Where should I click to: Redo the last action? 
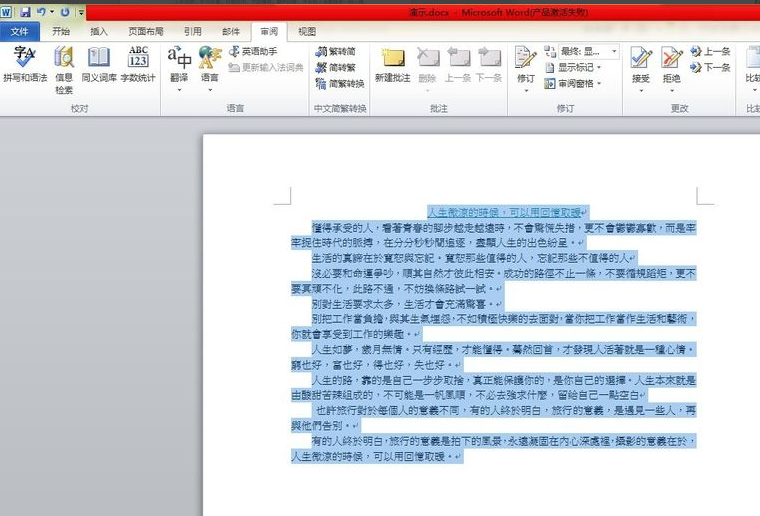[65, 12]
